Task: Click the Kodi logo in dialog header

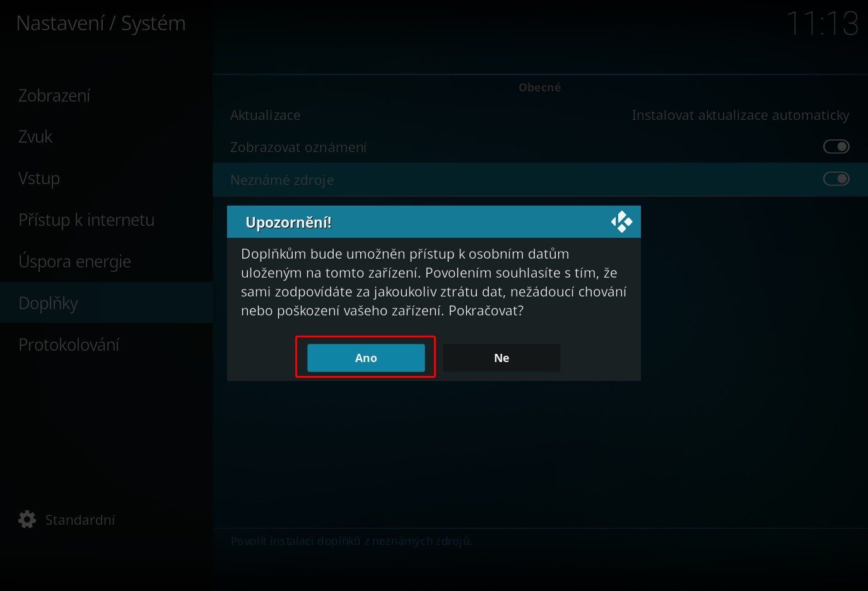Action: (x=621, y=222)
